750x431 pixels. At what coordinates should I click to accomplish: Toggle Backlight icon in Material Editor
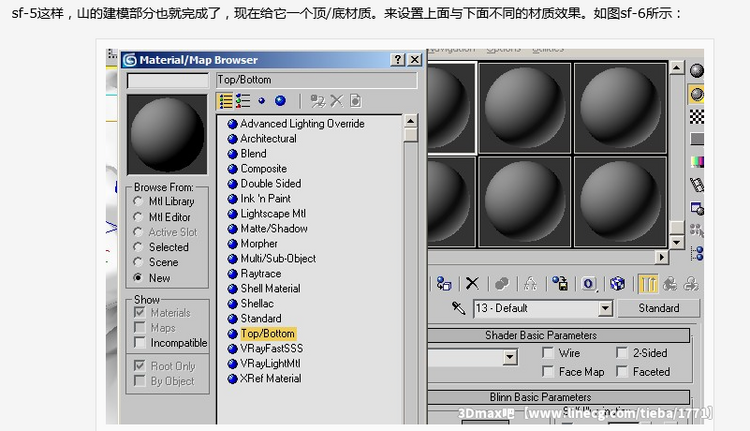(x=696, y=94)
